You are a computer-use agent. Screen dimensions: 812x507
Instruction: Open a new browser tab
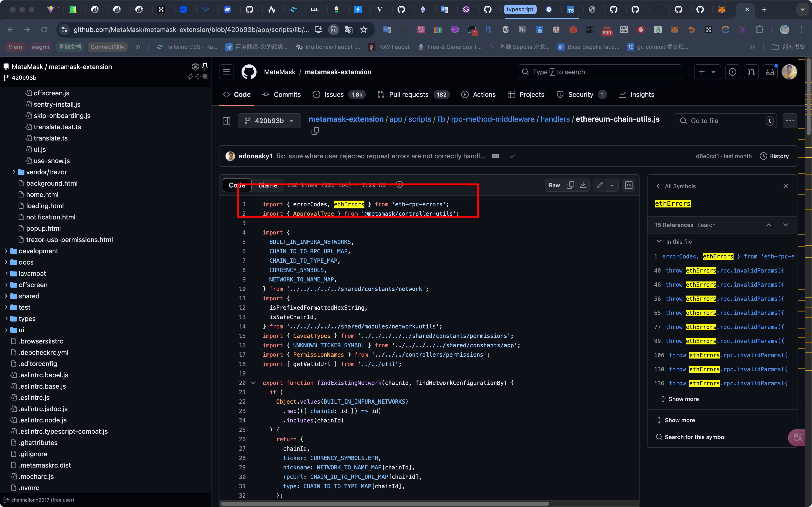click(x=764, y=9)
